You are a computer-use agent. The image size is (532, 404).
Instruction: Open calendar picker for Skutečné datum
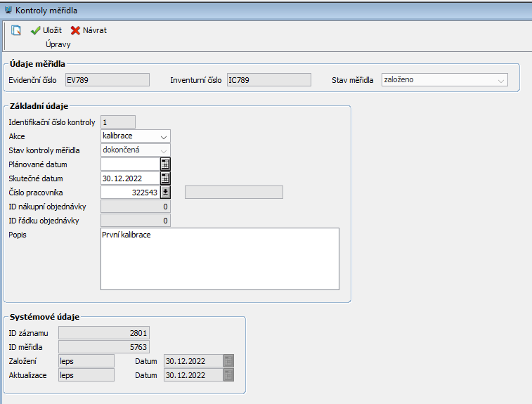coord(165,178)
